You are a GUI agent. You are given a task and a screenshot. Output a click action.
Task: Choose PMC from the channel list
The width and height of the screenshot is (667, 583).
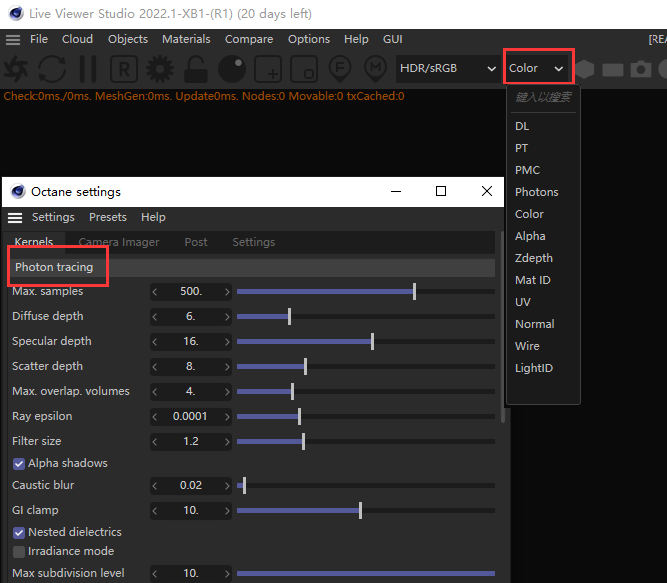point(527,171)
